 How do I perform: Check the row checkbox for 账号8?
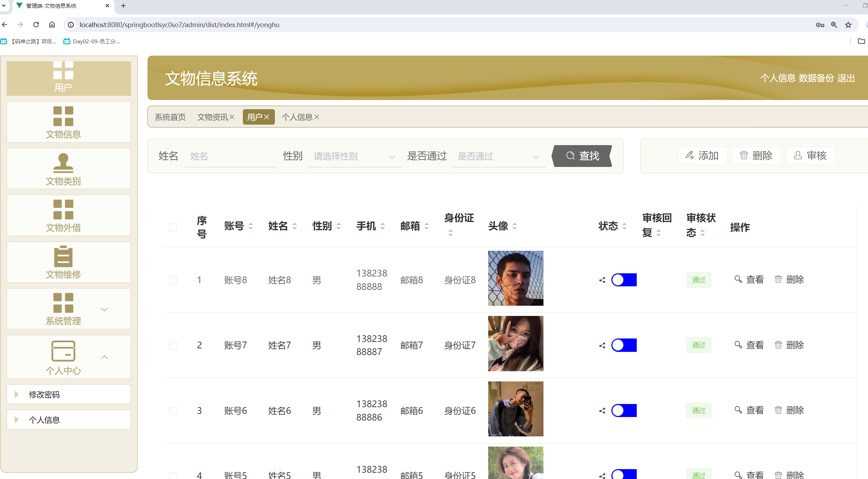[173, 280]
